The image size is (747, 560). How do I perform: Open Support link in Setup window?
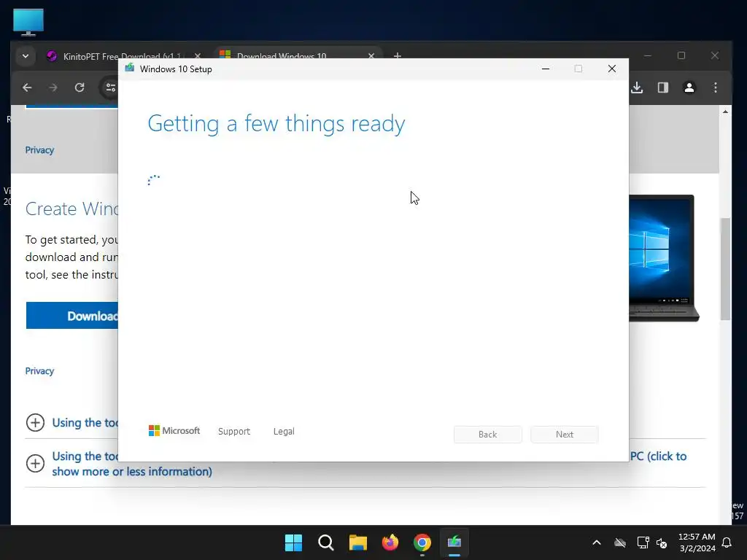tap(234, 432)
